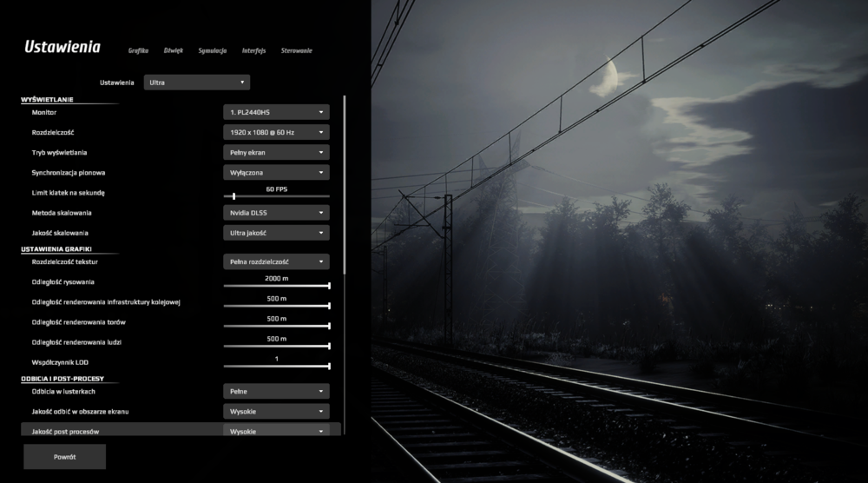This screenshot has height=483, width=868.
Task: Open the Rozdzielczość tekstur dropdown
Action: click(276, 261)
